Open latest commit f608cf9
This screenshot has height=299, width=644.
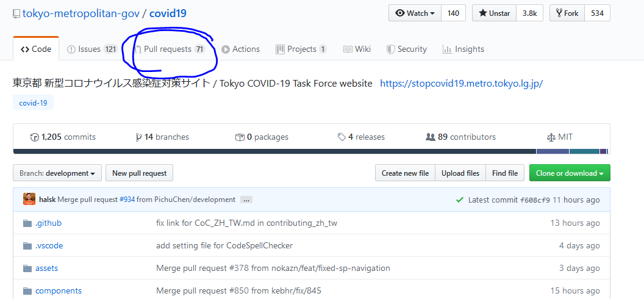(535, 200)
